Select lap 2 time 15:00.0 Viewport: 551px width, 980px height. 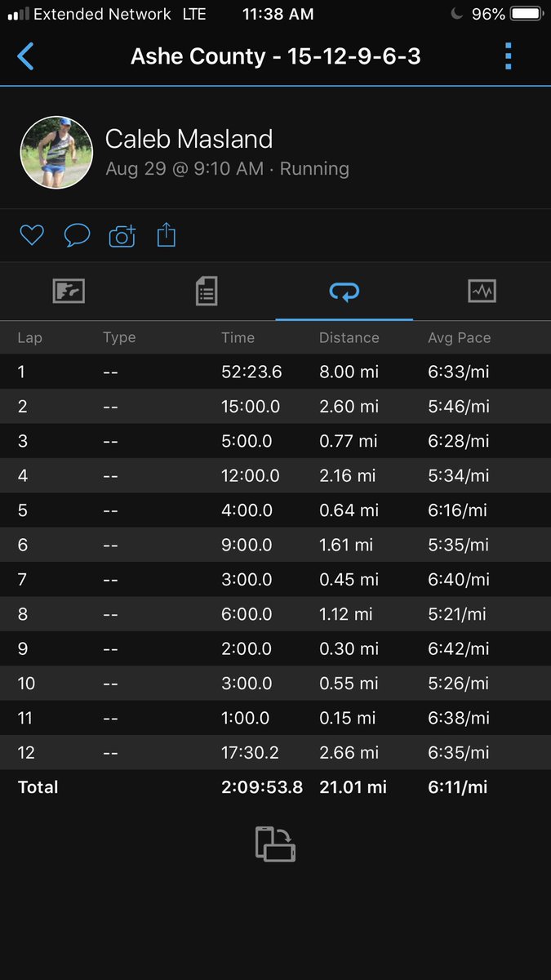coord(251,406)
